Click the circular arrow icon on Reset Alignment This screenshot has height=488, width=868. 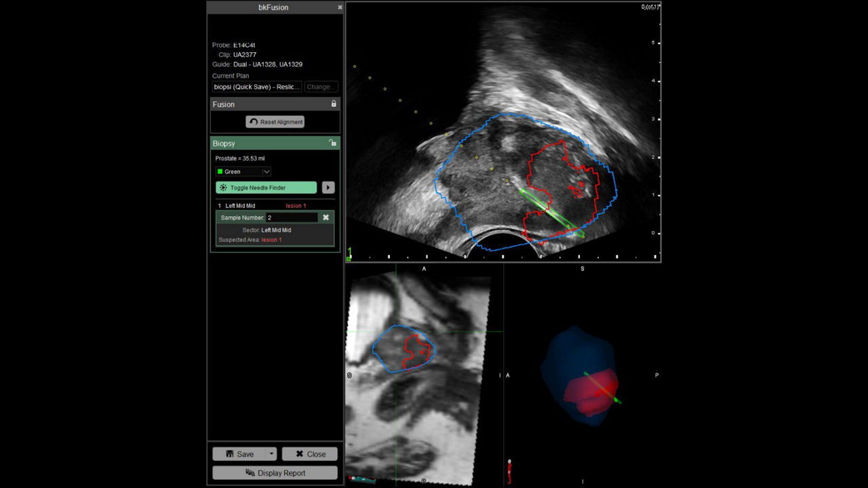254,122
